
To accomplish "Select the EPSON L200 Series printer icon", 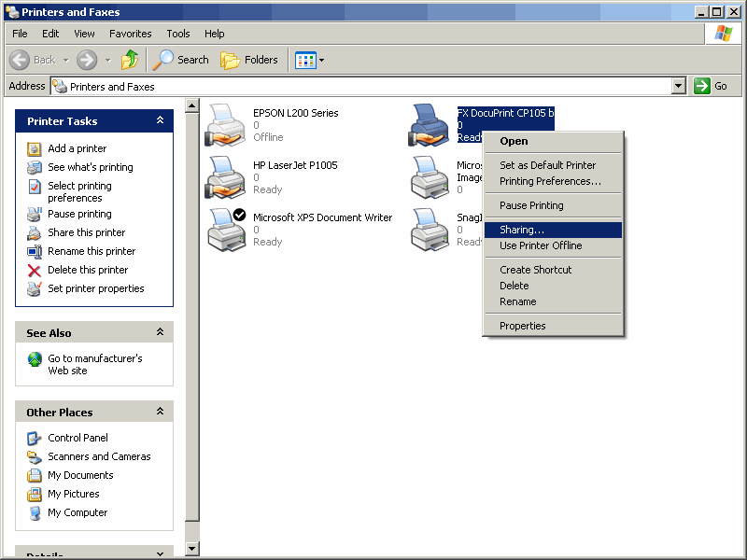I will click(x=225, y=124).
